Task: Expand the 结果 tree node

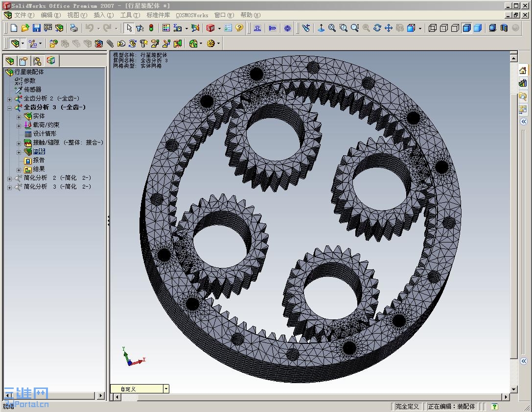Action: point(19,170)
